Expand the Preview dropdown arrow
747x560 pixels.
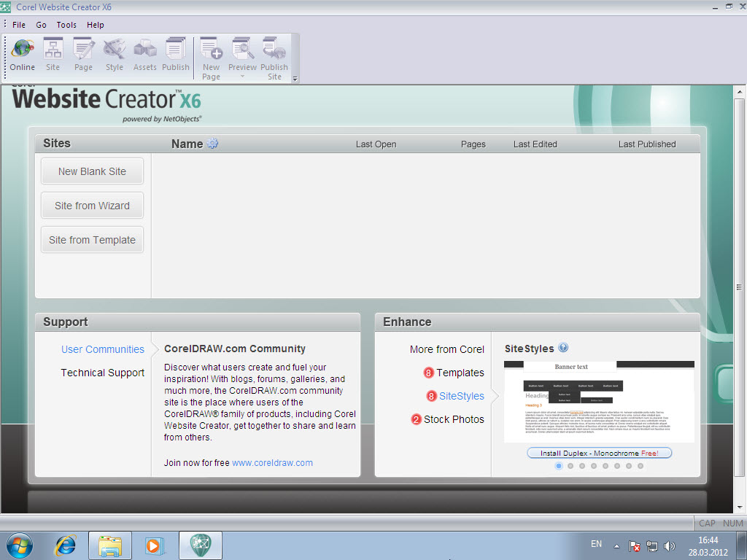click(x=243, y=77)
